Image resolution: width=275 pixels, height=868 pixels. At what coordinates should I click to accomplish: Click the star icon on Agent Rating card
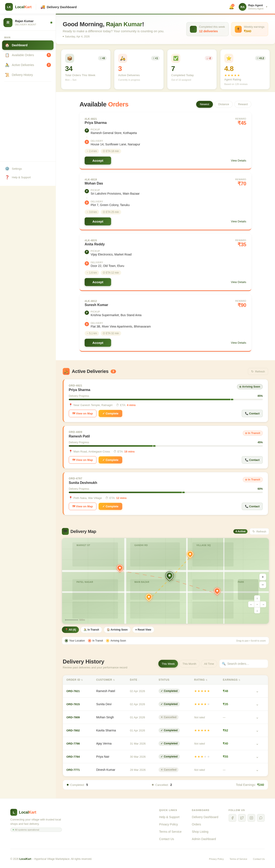tap(229, 58)
